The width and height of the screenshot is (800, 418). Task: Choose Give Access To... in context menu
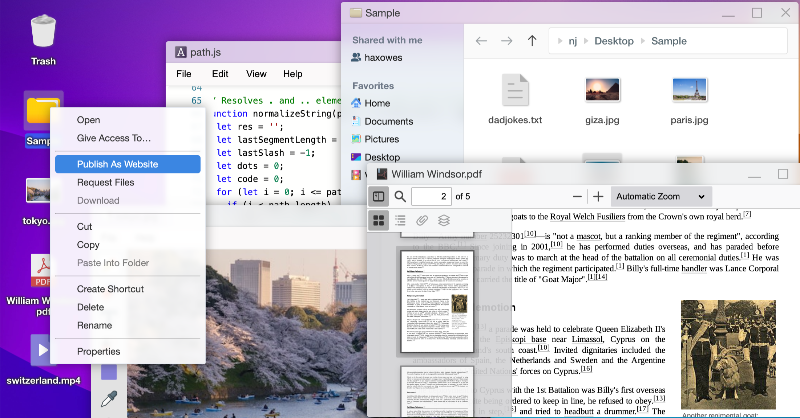pos(113,138)
